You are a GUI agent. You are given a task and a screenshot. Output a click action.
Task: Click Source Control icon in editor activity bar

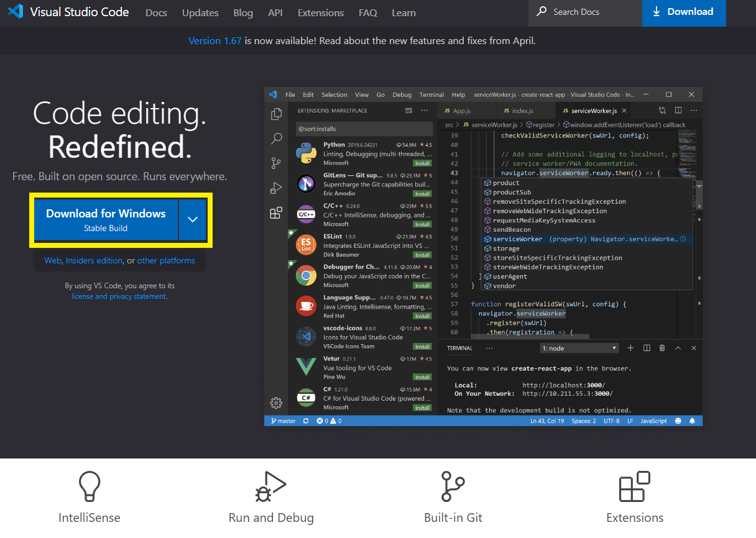click(x=276, y=163)
